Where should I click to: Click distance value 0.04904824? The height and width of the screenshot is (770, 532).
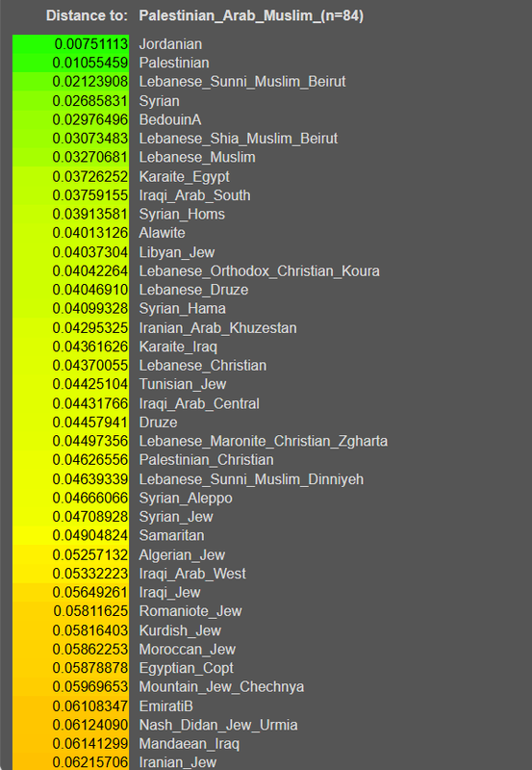point(90,535)
